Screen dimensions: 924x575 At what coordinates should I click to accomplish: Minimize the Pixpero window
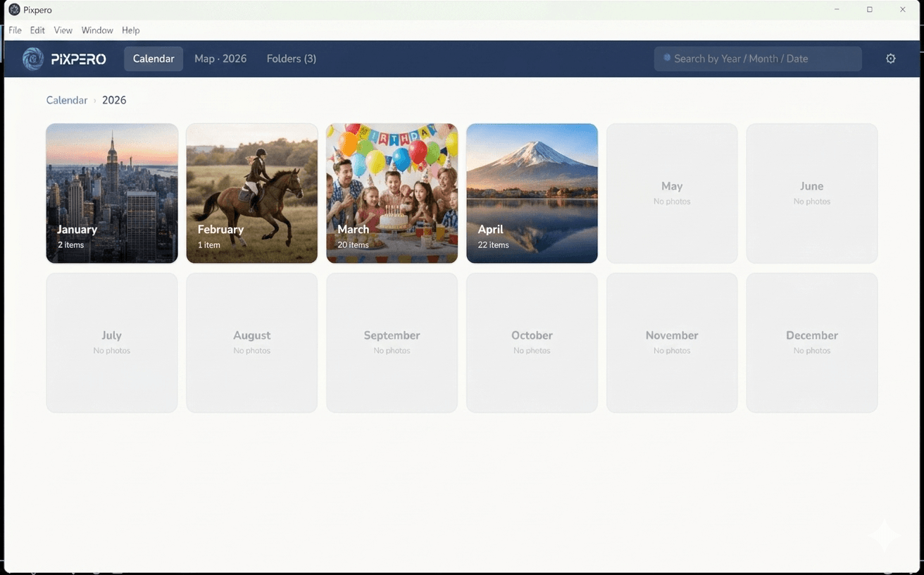pyautogui.click(x=837, y=10)
